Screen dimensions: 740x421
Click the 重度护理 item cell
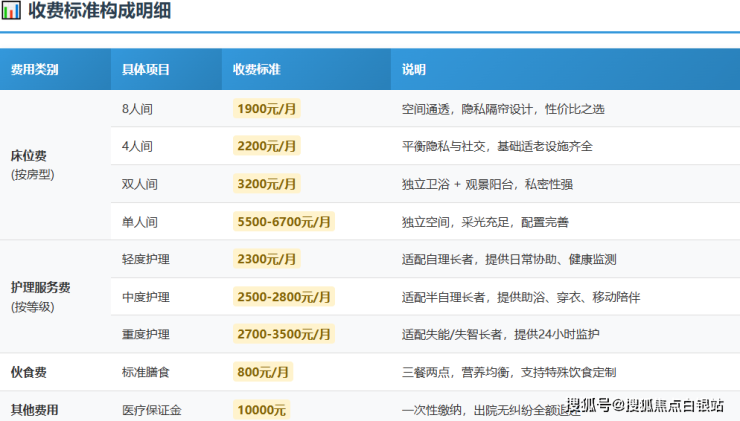[145, 334]
